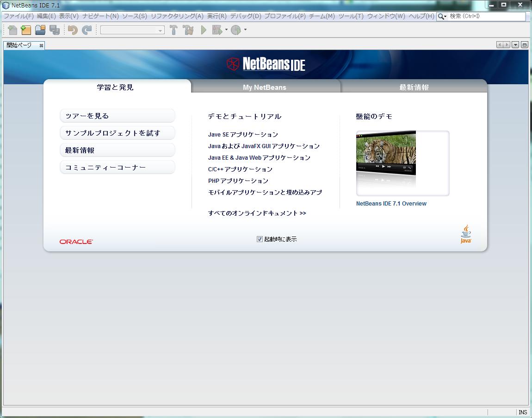Open the Java および JavaFX GUI アプリケーション link

coord(264,146)
